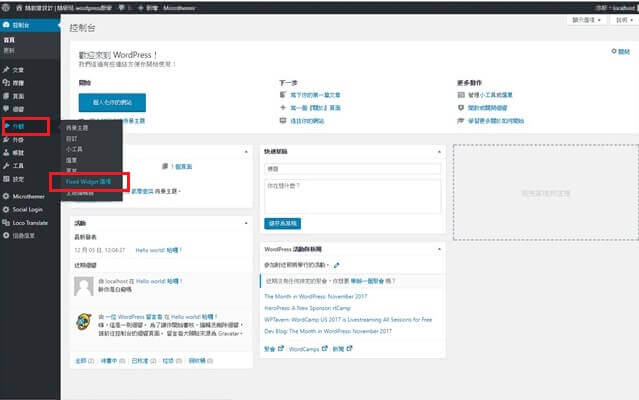Click the pencil edit location icon

(x=337, y=265)
